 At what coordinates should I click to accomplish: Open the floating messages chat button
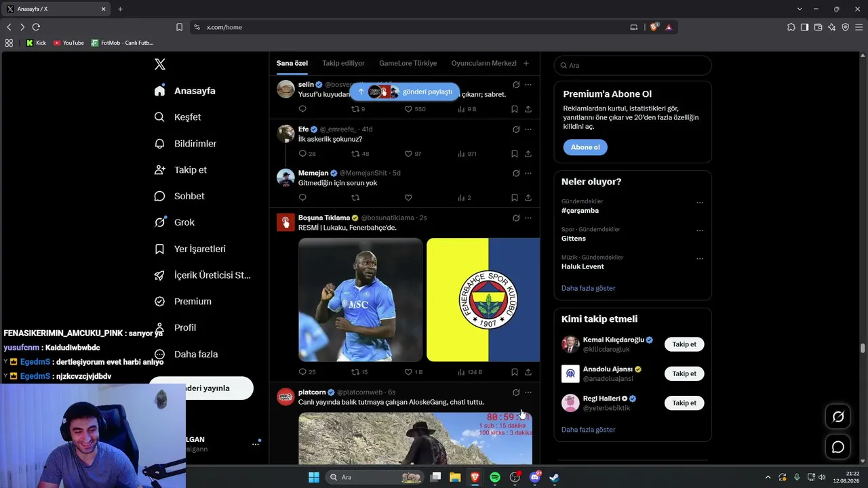point(838,447)
